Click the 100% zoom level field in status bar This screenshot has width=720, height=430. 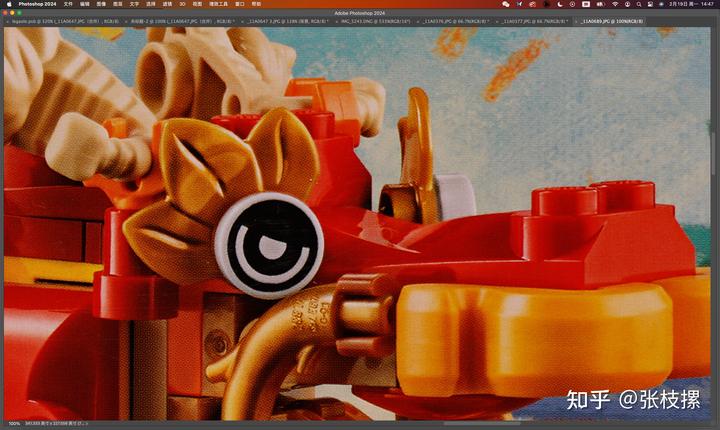(x=14, y=424)
